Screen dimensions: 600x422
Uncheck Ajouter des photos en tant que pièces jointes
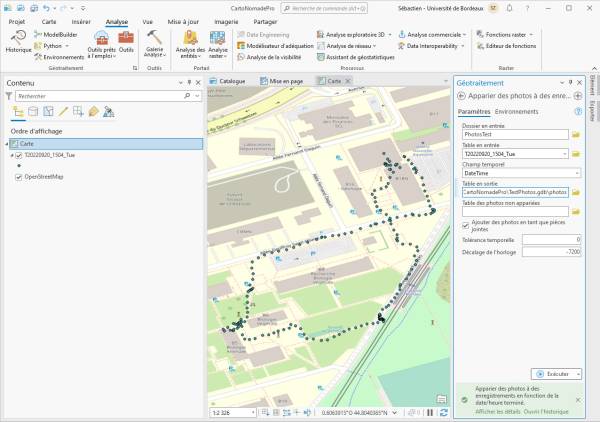point(465,226)
